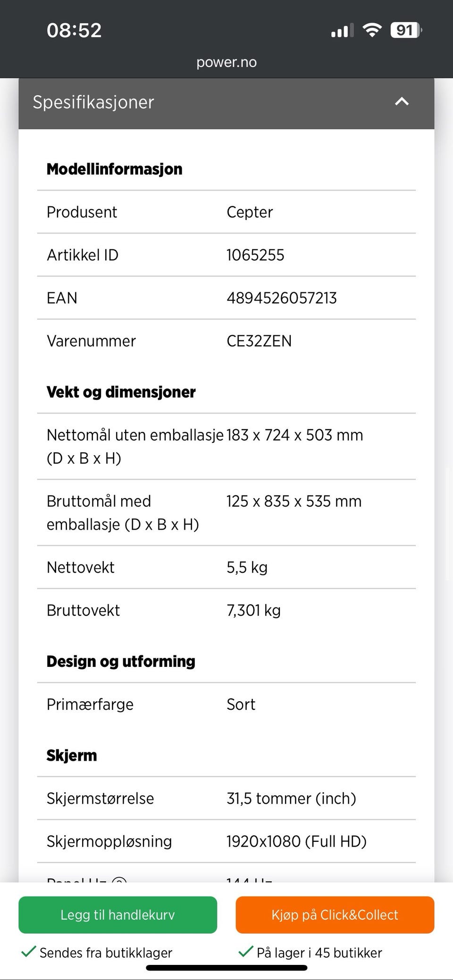Viewport: 453px width, 980px height.
Task: Tap the EAN number 4894526057213
Action: pyautogui.click(x=281, y=298)
